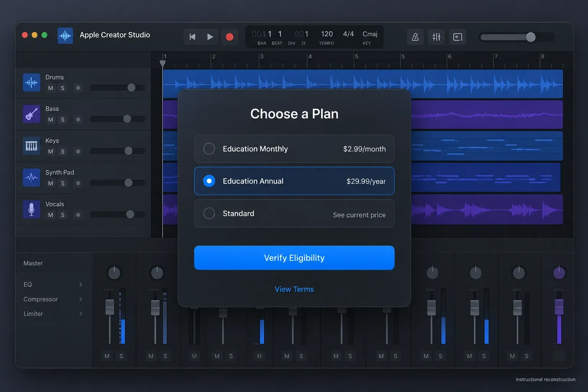Select the Education Monthly plan radio button
Image resolution: width=588 pixels, height=392 pixels.
209,149
